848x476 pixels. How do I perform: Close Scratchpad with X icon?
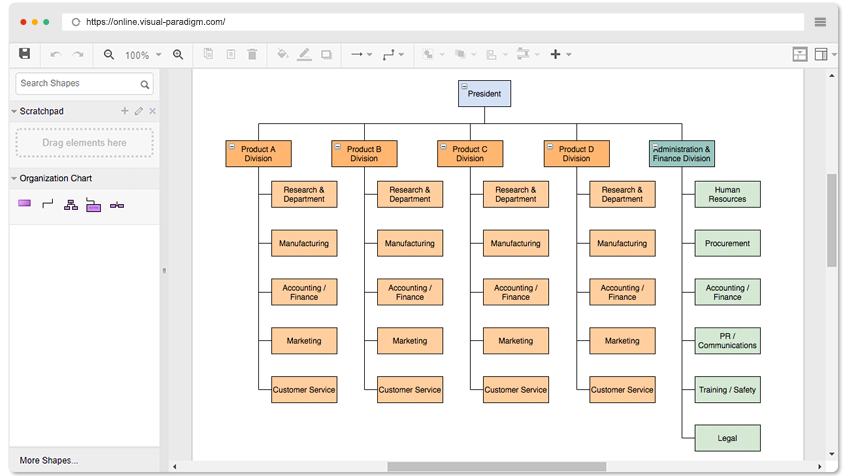point(153,110)
